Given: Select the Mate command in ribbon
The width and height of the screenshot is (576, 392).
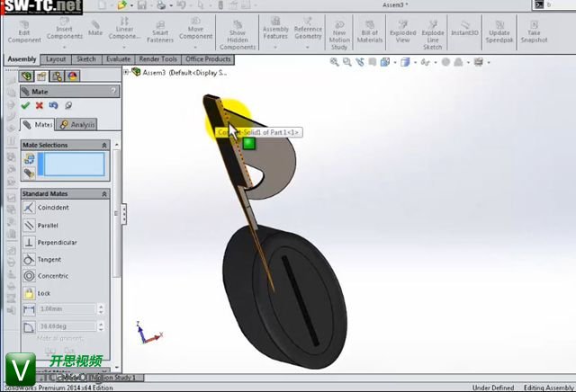Looking at the screenshot, I should click(95, 29).
